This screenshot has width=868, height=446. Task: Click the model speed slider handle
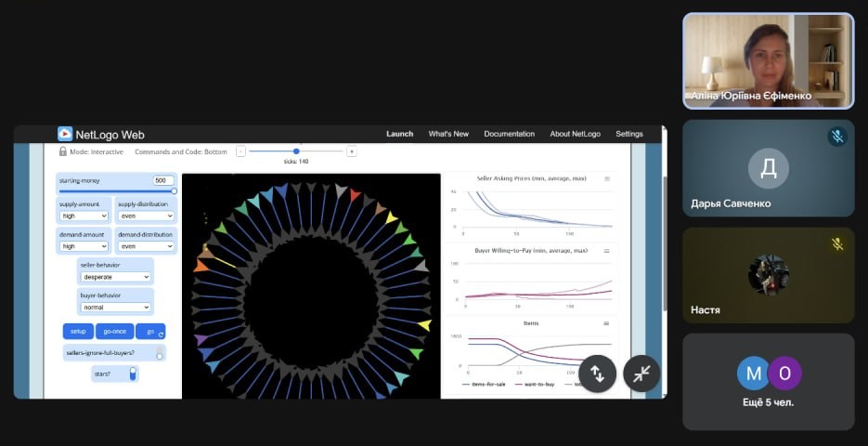tap(296, 151)
